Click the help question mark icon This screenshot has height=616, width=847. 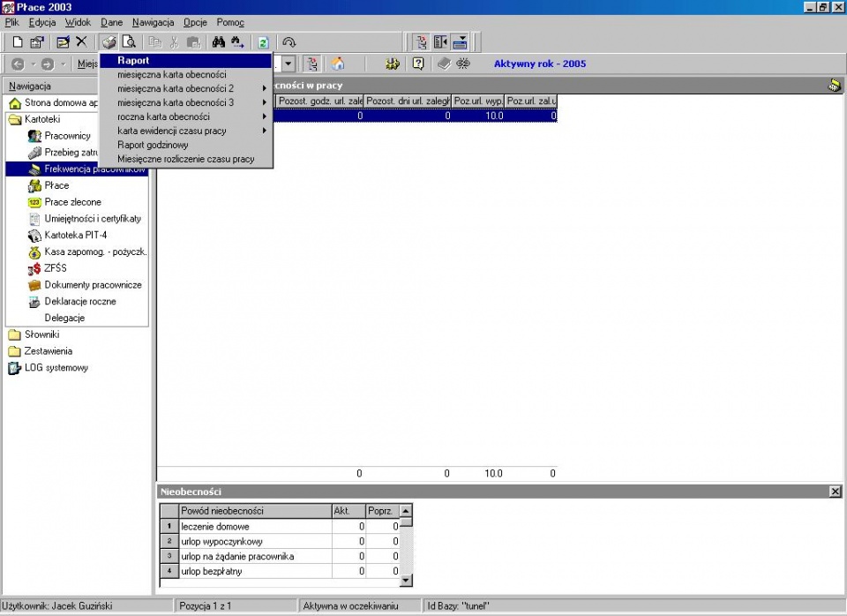click(x=418, y=64)
